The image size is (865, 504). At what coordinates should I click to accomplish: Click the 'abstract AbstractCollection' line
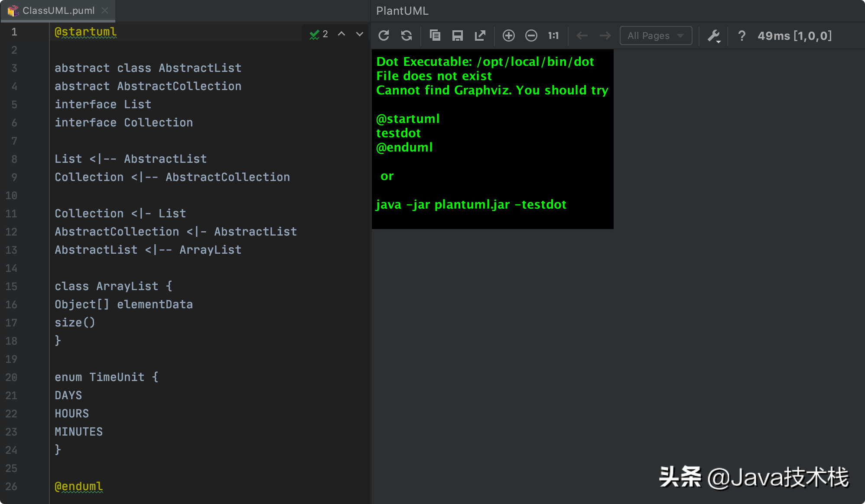point(148,86)
